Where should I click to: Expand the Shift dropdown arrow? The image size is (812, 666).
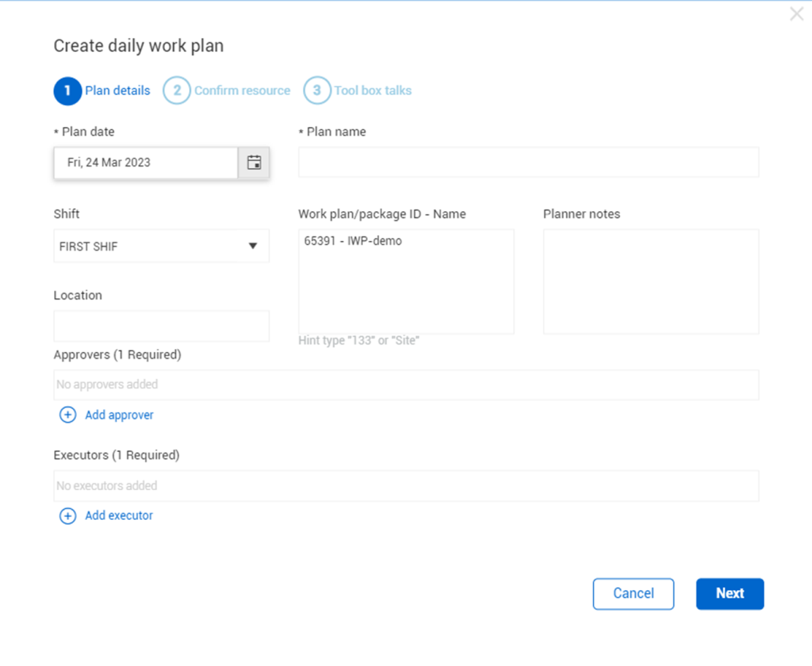(x=252, y=246)
